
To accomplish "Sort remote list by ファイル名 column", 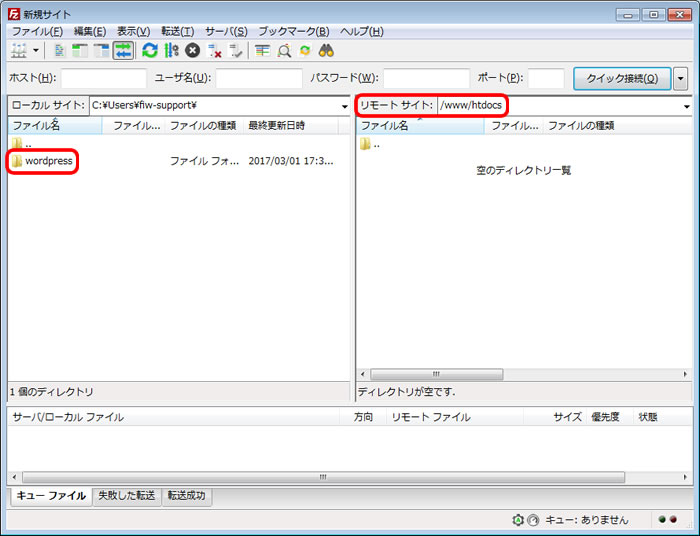I will click(x=420, y=125).
